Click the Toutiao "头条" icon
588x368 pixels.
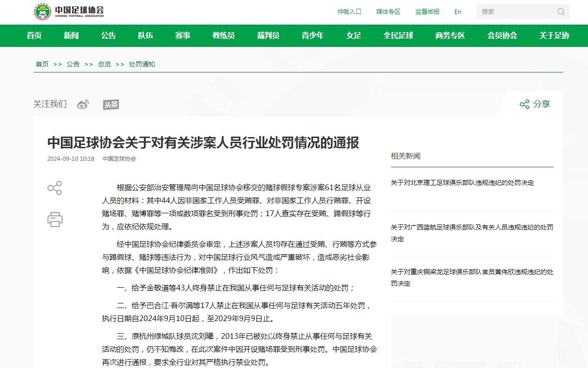click(111, 104)
